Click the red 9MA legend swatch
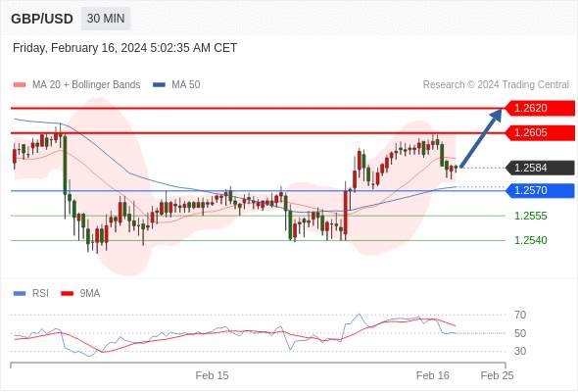Viewport: 578px width, 392px height. [67, 294]
